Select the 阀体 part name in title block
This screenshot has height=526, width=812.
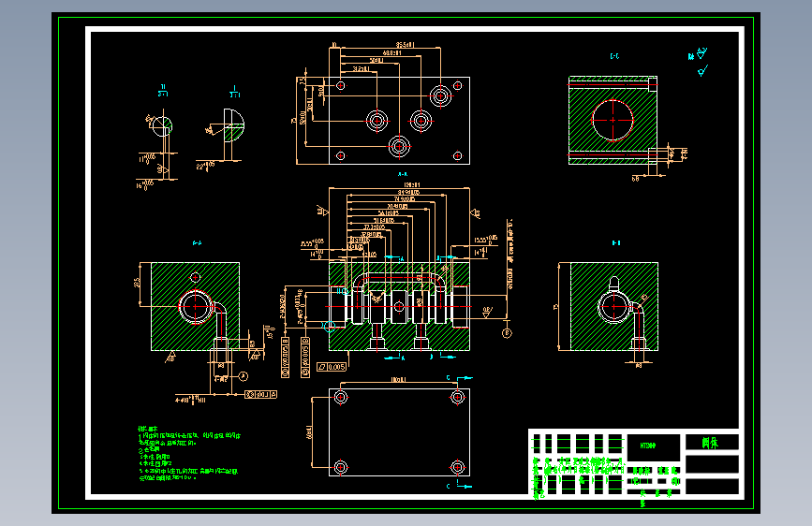710,443
